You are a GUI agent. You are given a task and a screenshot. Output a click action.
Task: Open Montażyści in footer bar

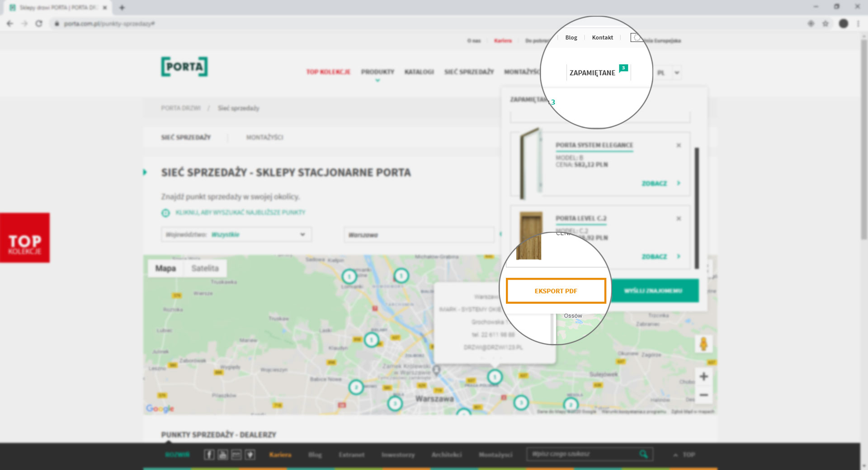(495, 455)
